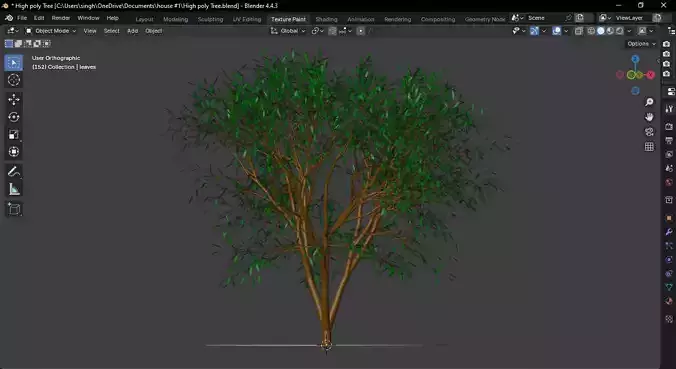Click the ViewLayer name field

pos(629,18)
